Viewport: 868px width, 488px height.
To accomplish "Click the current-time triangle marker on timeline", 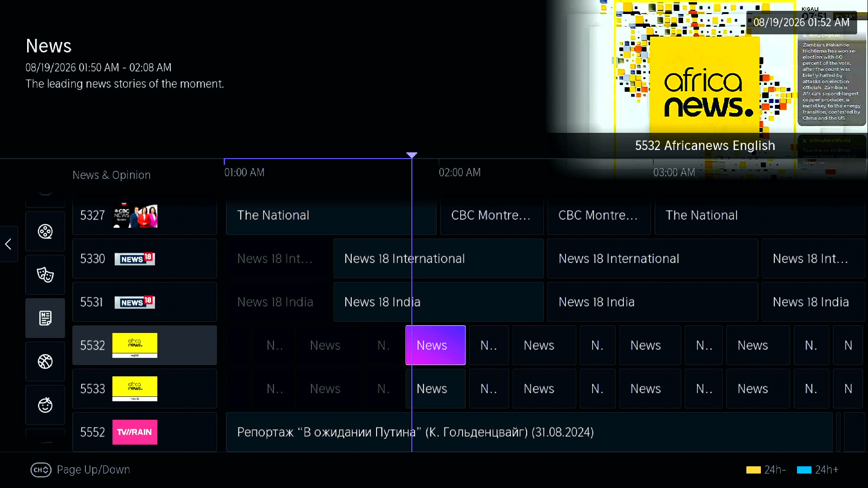I will pyautogui.click(x=412, y=155).
